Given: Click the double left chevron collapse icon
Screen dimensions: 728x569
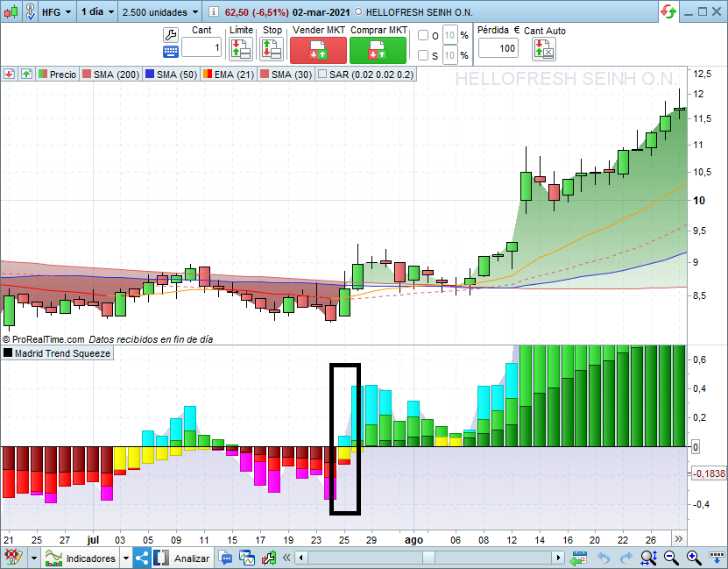Looking at the screenshot, I should pyautogui.click(x=286, y=558).
